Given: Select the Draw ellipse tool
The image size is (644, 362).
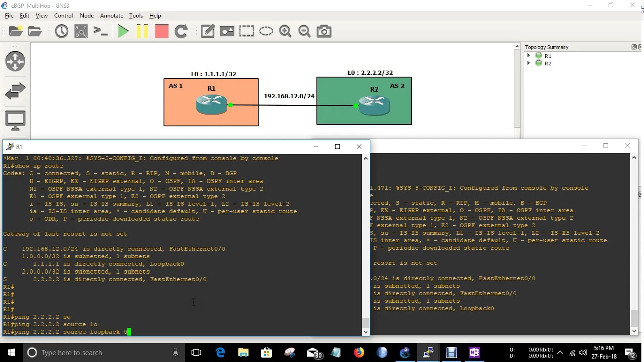Looking at the screenshot, I should [266, 31].
